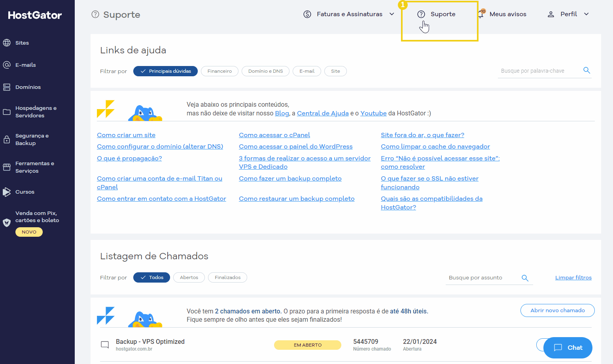The width and height of the screenshot is (613, 364).
Task: Click the Ferramentas e Serviços sidebar icon
Action: (x=7, y=167)
